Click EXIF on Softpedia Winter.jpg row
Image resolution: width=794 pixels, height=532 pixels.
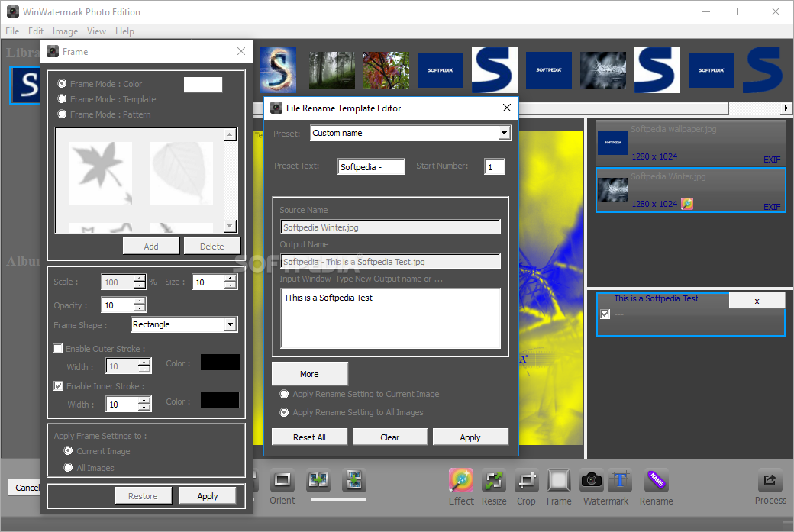[x=772, y=207]
